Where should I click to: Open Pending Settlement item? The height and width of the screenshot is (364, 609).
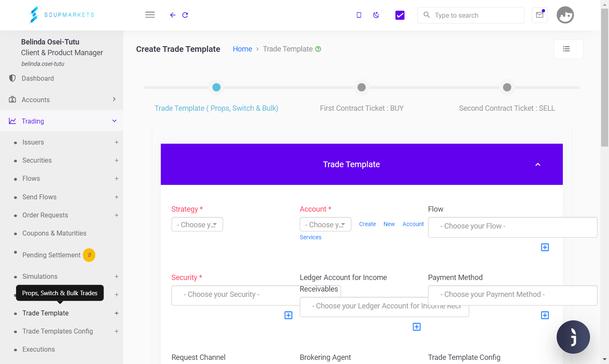[52, 255]
